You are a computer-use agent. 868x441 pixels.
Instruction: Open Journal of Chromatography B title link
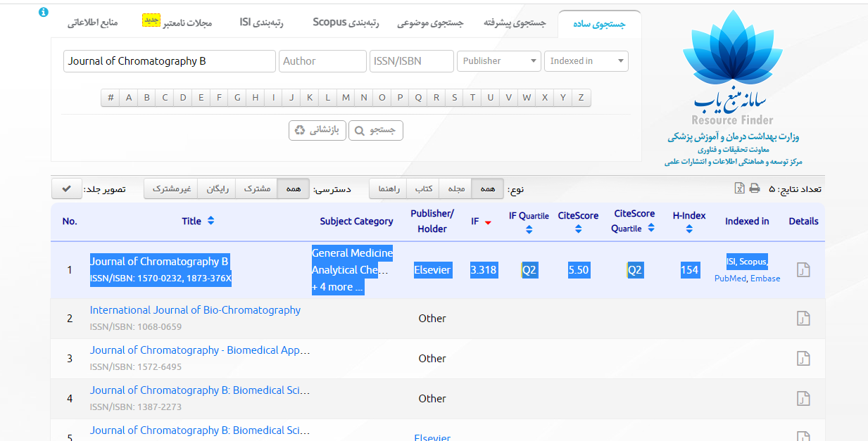click(x=159, y=262)
